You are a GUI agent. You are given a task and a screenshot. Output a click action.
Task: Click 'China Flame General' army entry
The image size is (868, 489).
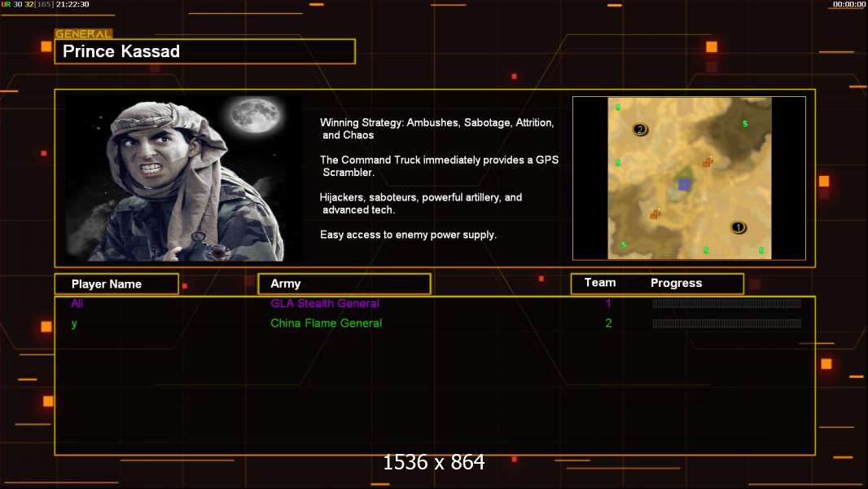click(326, 324)
